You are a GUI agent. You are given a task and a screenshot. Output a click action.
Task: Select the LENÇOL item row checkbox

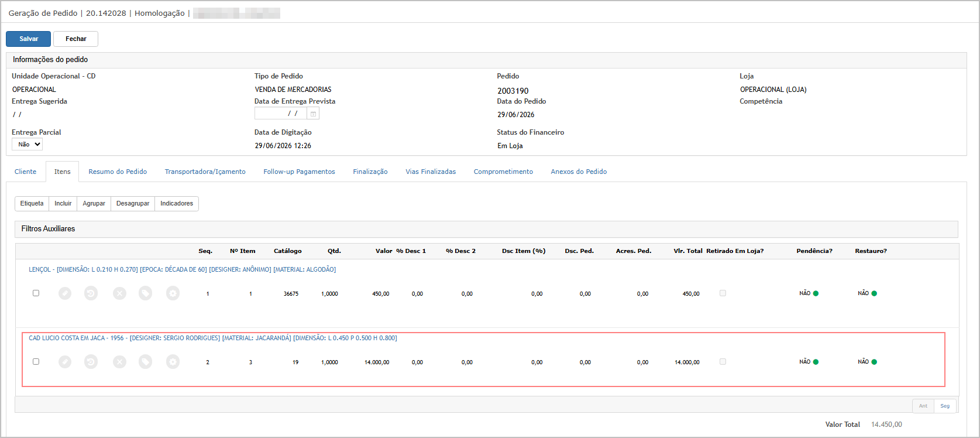[36, 293]
